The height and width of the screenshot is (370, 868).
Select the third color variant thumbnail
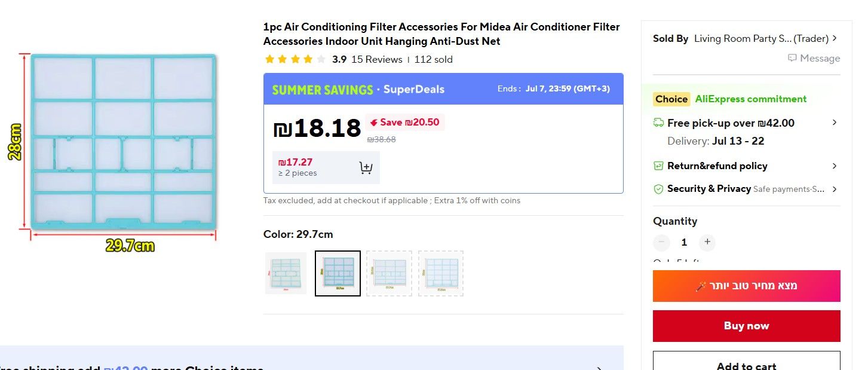tap(389, 273)
